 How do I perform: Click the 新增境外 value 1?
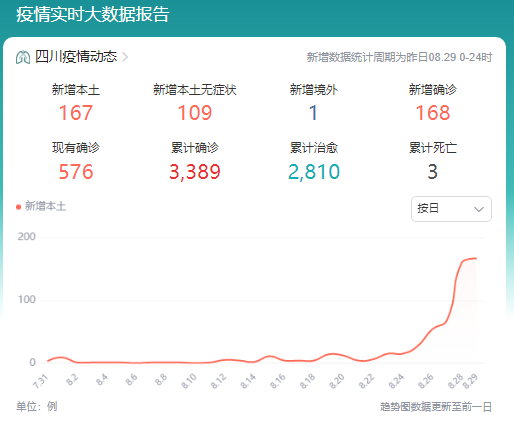click(313, 113)
